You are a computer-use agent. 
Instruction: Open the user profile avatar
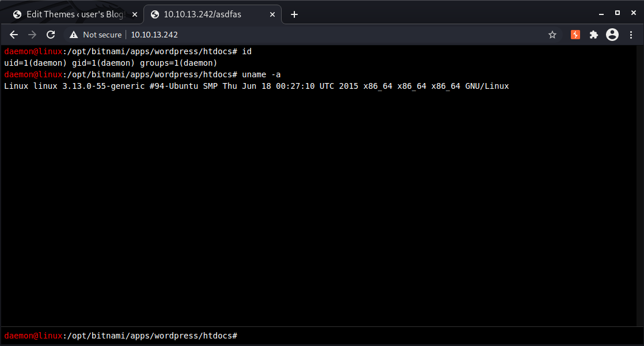pos(612,35)
